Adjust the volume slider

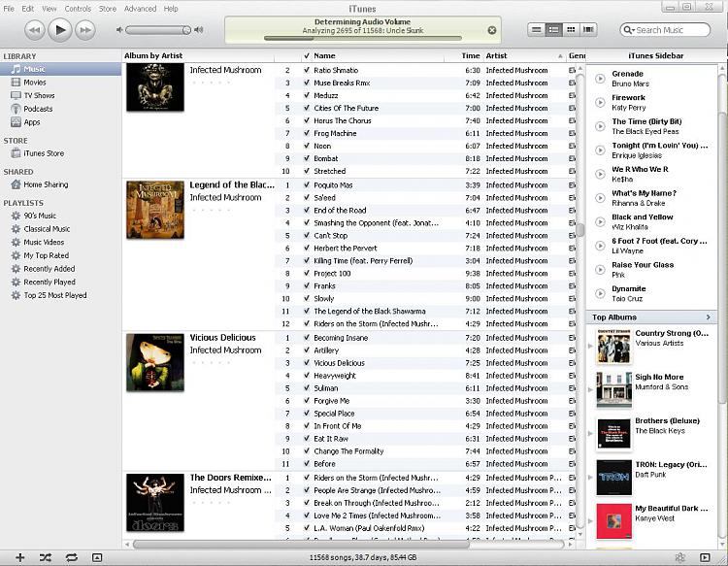[x=158, y=30]
